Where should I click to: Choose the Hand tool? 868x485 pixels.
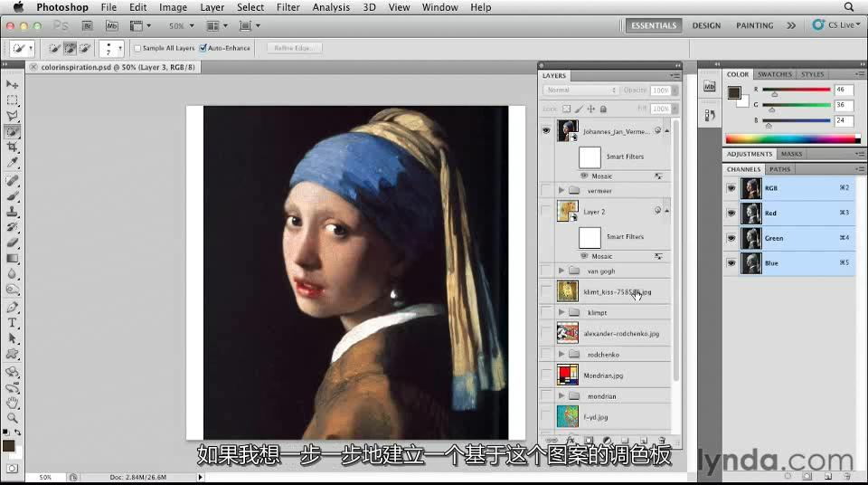[13, 403]
